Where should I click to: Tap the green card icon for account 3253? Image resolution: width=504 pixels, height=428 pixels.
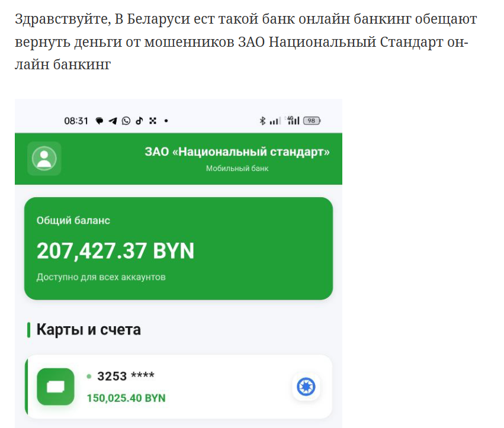click(x=56, y=387)
